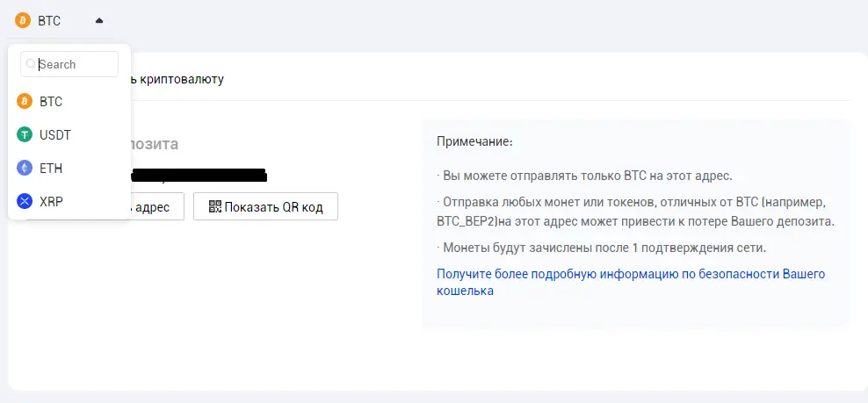Click the BTC text in the top selector

pyautogui.click(x=49, y=21)
